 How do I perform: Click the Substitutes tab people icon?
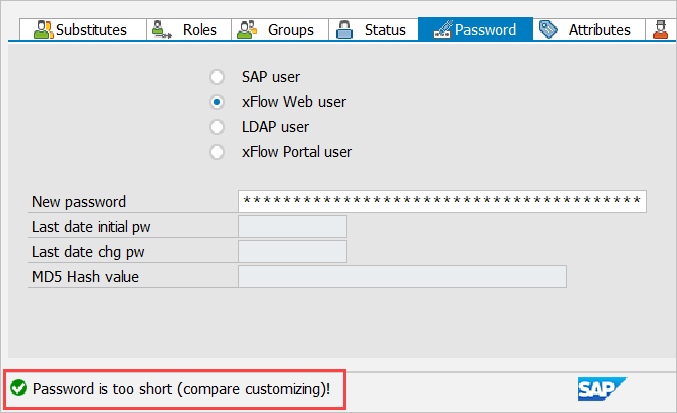pos(43,29)
